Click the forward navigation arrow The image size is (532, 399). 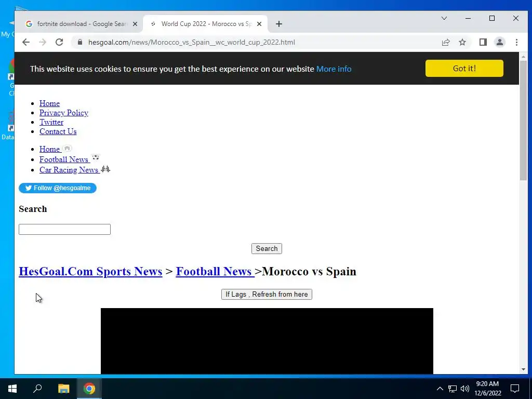(43, 42)
